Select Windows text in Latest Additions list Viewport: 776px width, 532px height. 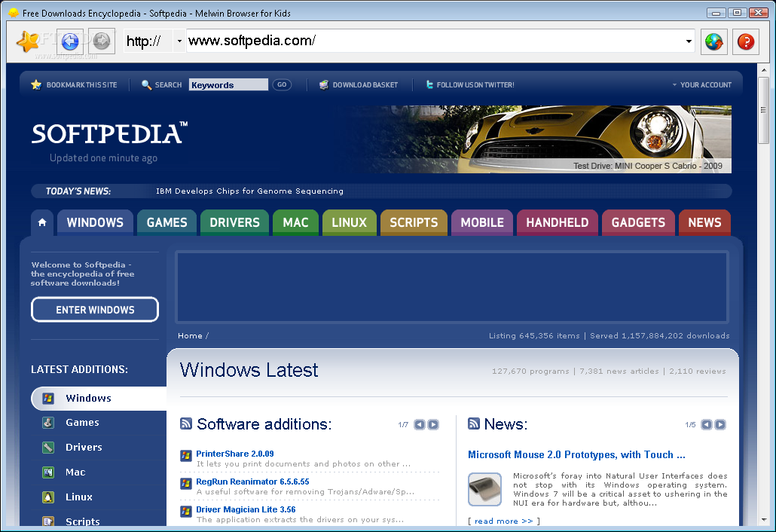(89, 398)
